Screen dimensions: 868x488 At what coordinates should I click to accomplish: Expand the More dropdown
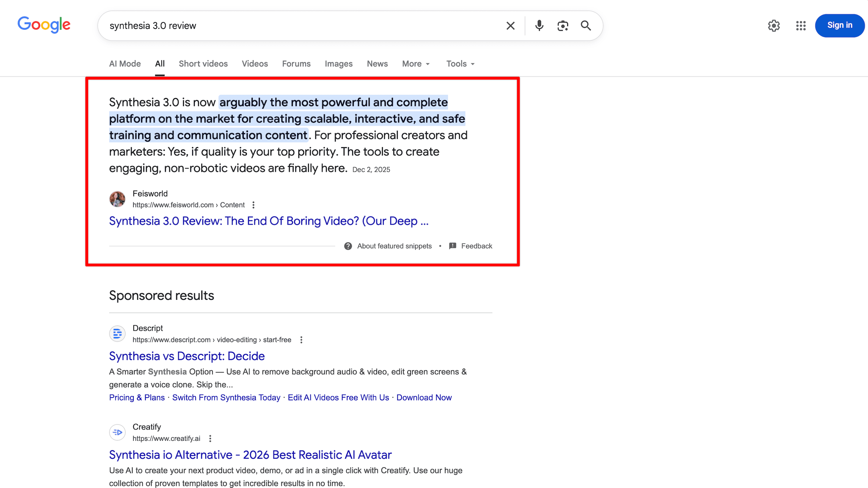tap(416, 64)
